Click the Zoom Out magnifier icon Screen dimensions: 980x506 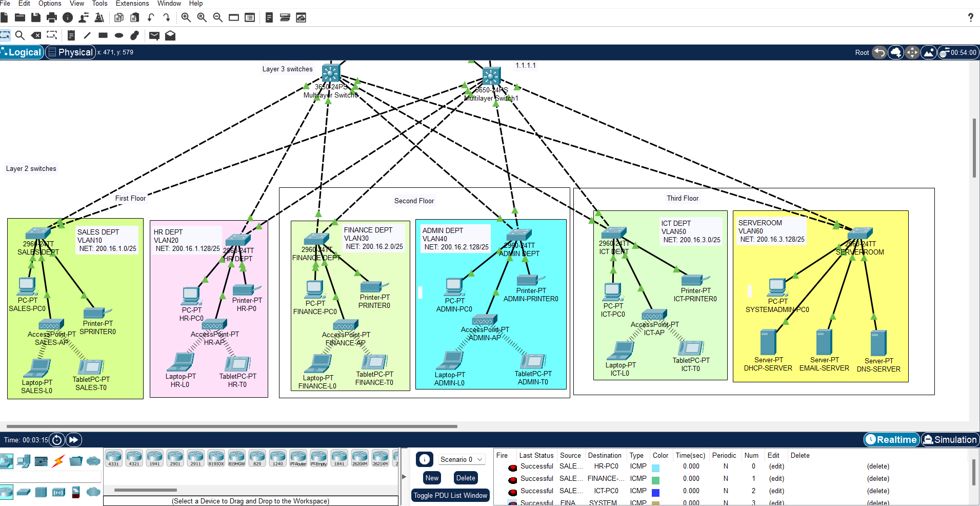click(218, 17)
